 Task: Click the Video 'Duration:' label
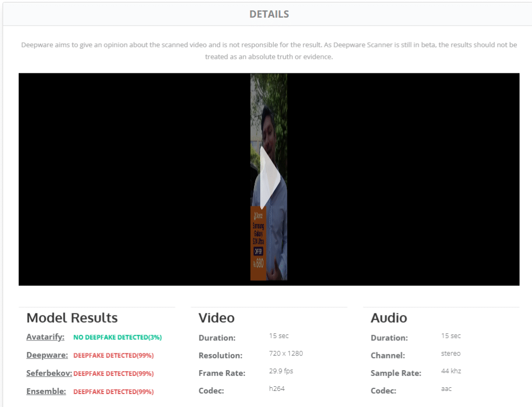(x=217, y=338)
